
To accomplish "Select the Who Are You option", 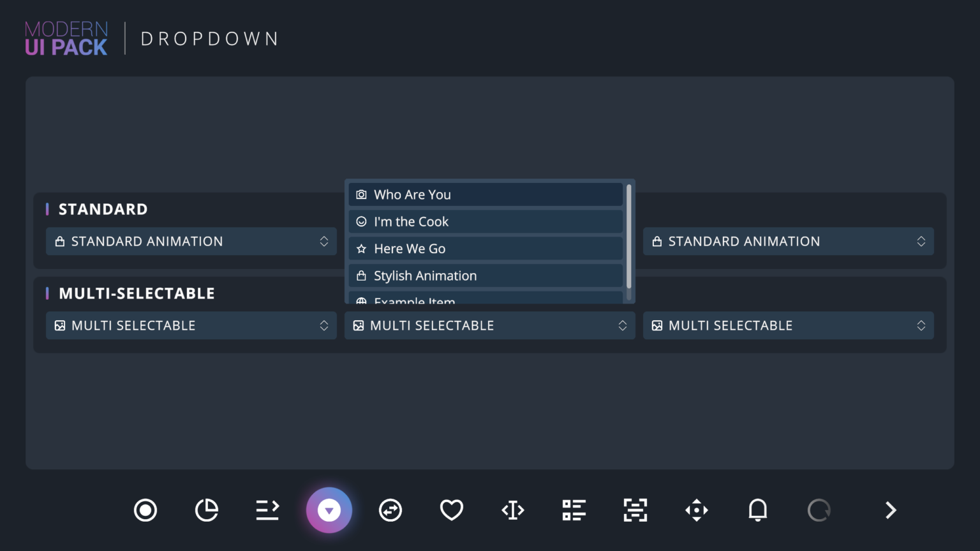I will click(485, 195).
